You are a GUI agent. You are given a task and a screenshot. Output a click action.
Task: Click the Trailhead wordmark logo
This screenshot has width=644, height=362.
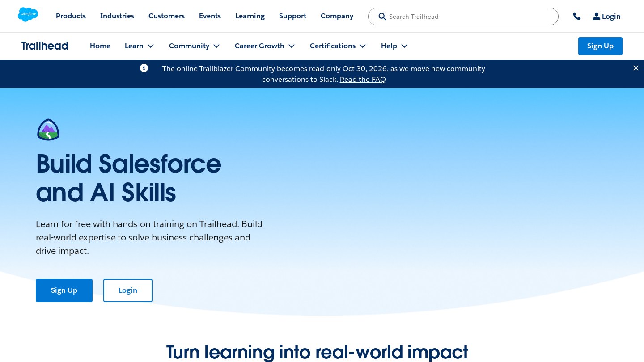click(45, 46)
